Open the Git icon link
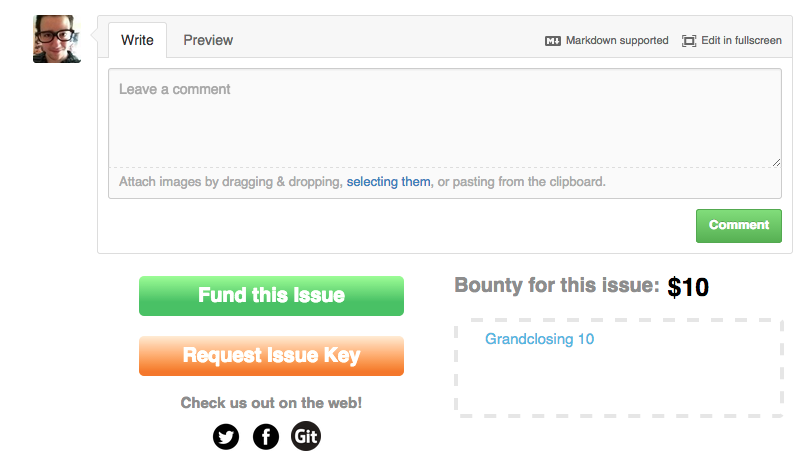806x476 pixels. (x=306, y=436)
